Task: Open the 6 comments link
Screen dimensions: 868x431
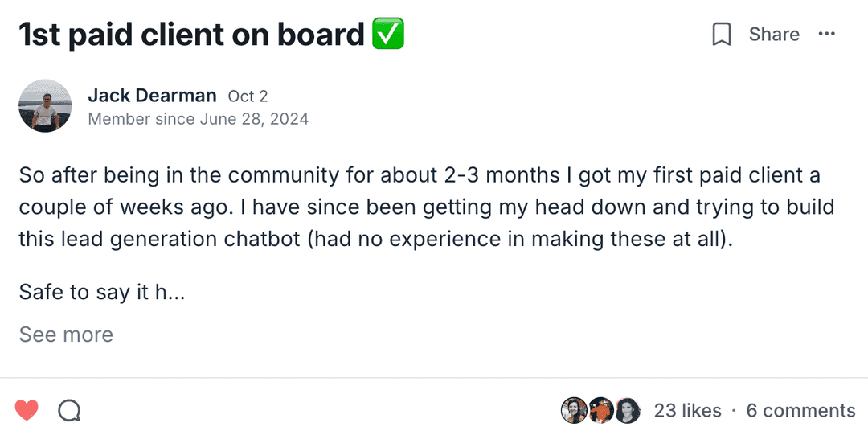Action: [x=800, y=411]
